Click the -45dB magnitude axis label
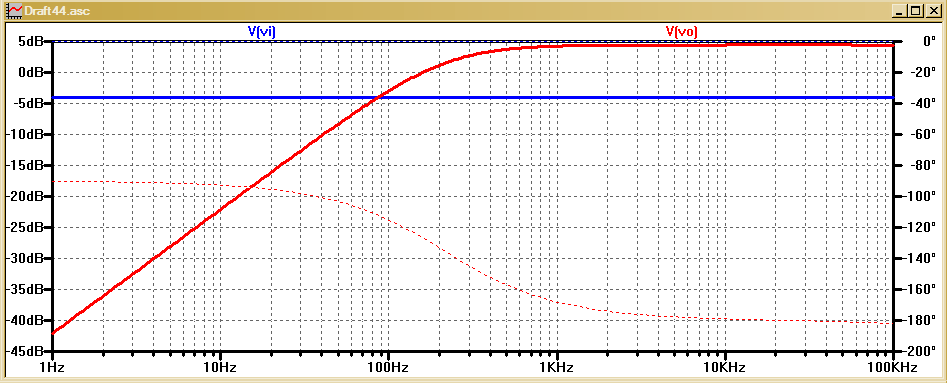 pyautogui.click(x=25, y=352)
